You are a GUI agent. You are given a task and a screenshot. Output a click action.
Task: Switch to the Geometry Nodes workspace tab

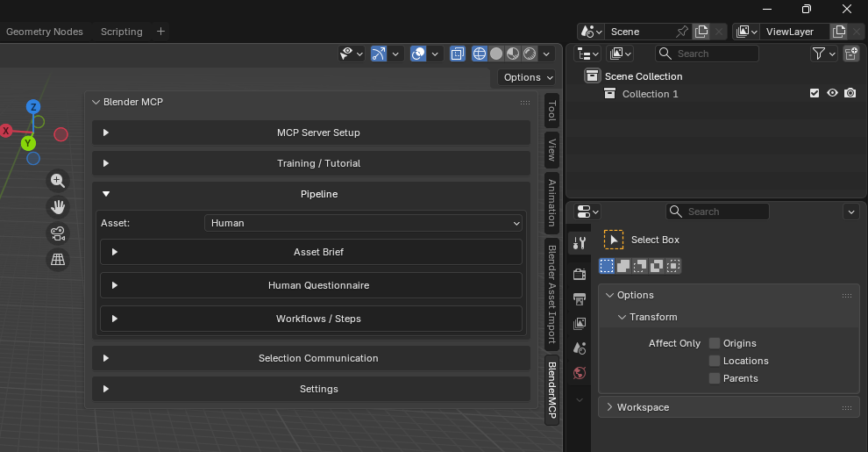pyautogui.click(x=45, y=32)
